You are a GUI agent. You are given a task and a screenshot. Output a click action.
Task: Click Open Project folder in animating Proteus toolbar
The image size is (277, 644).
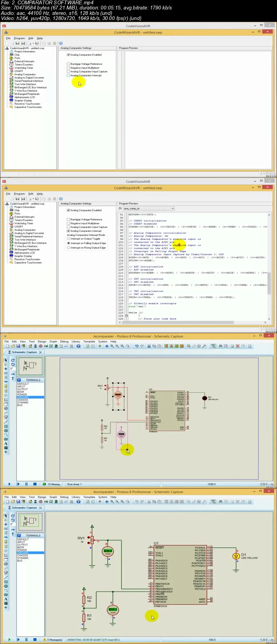(13, 501)
